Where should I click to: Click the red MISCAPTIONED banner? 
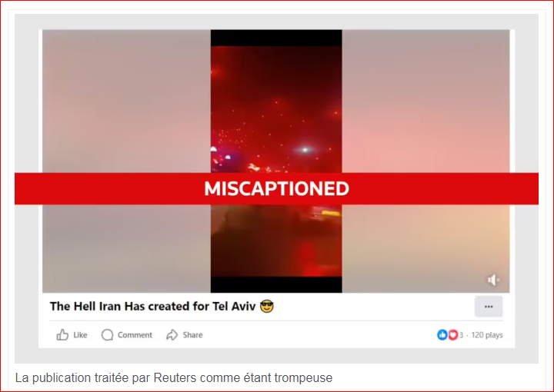click(276, 188)
